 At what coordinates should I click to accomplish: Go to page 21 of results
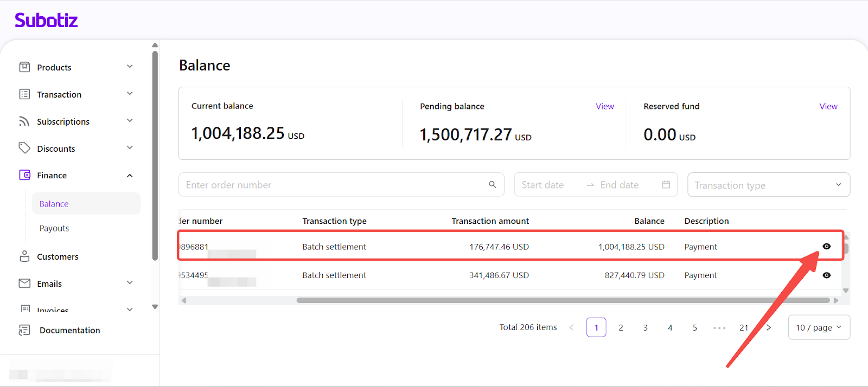744,327
